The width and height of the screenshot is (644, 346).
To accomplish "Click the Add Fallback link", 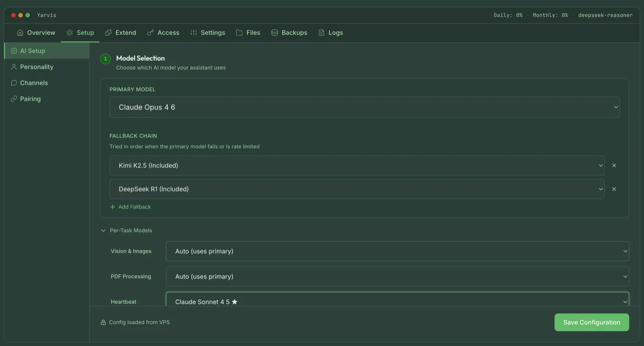I will tap(131, 207).
